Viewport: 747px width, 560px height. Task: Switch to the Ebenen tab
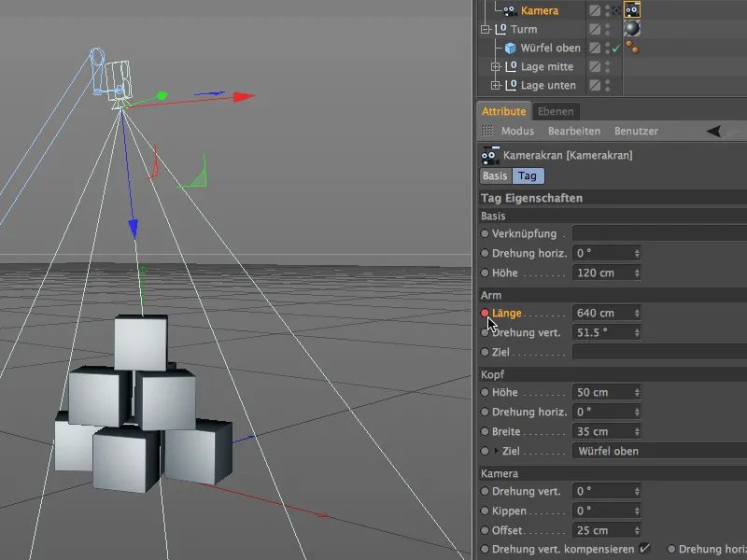(x=556, y=111)
